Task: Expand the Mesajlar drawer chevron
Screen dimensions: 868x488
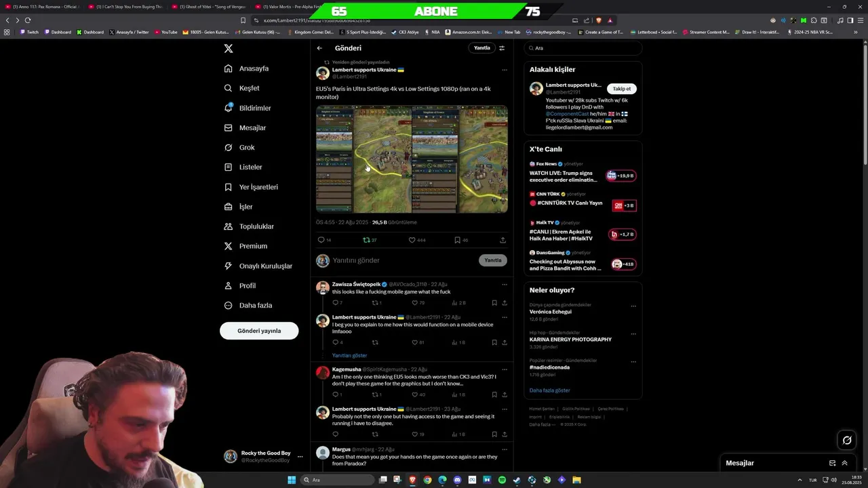Action: click(x=845, y=463)
